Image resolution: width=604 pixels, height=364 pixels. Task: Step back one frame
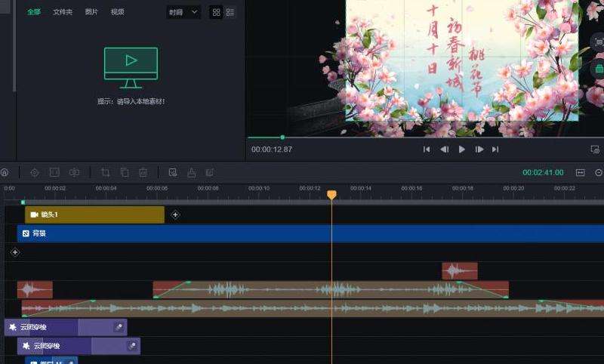[x=444, y=150]
